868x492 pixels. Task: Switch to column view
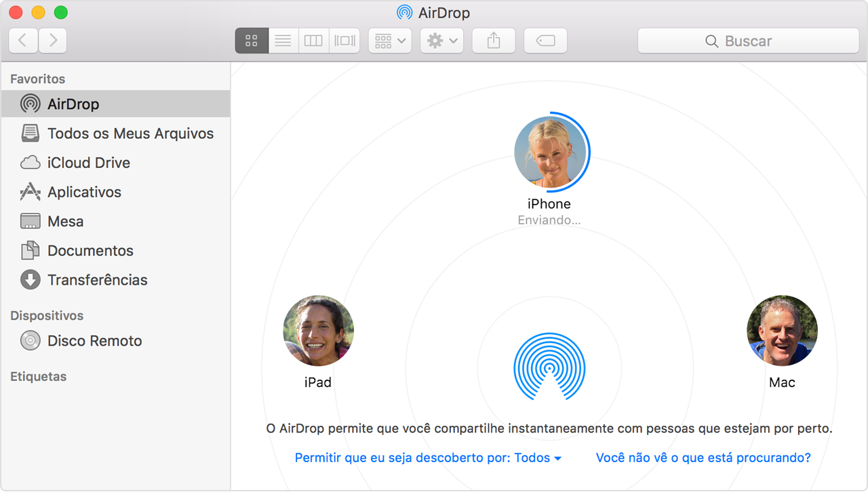click(x=313, y=41)
